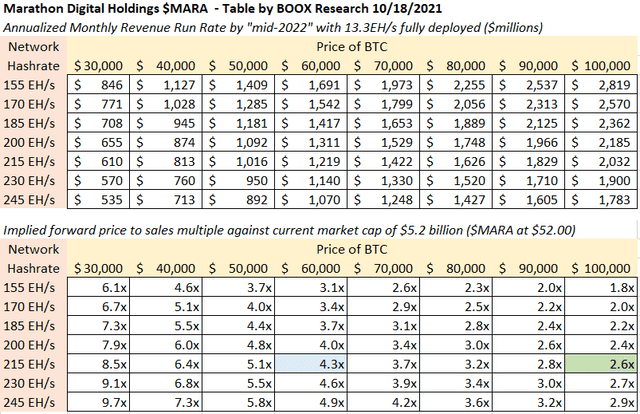The height and width of the screenshot is (414, 640).
Task: Click the revenue cell showing $ 1,520
Action: (x=456, y=180)
